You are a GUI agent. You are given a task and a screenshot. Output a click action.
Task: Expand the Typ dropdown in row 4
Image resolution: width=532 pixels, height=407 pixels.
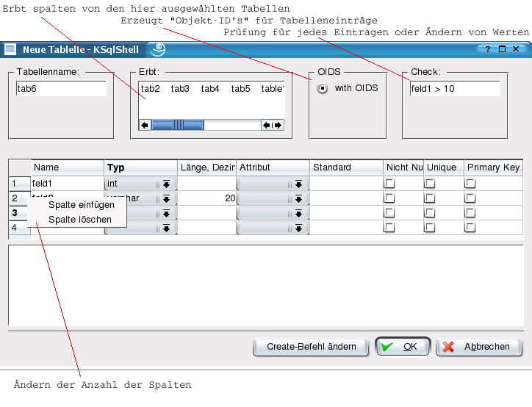click(166, 228)
